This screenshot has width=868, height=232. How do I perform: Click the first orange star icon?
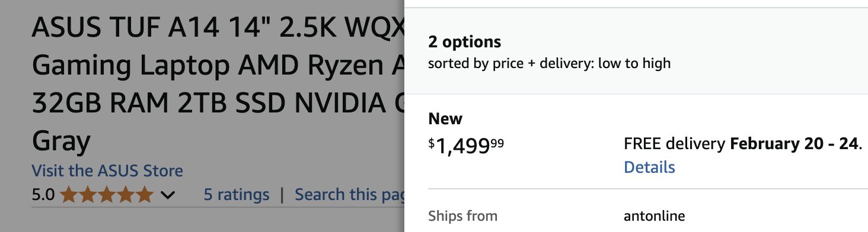point(69,195)
